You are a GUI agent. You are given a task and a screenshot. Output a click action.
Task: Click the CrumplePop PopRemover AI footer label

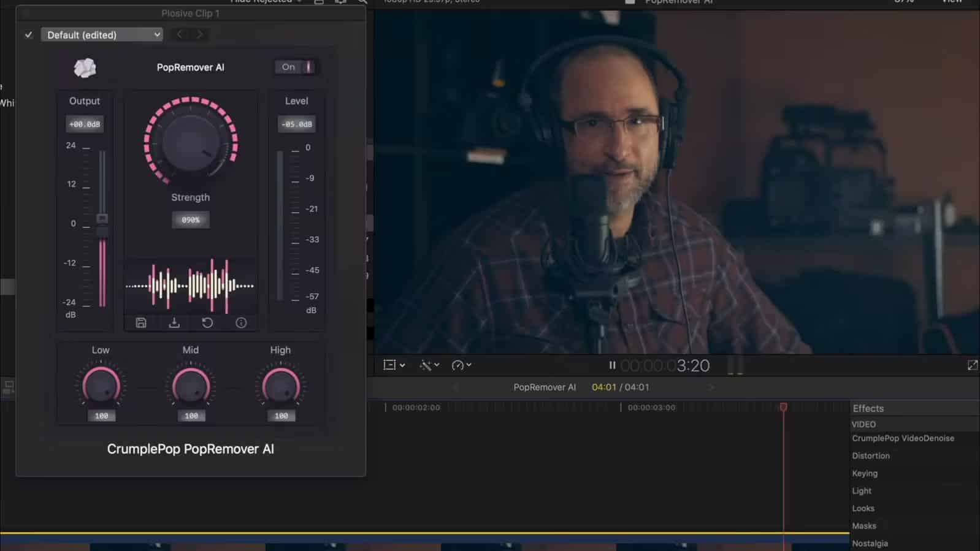pos(191,449)
